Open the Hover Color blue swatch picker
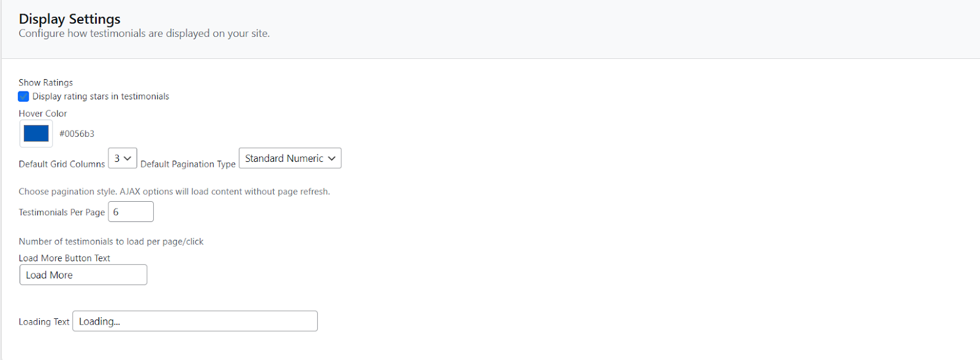The width and height of the screenshot is (980, 360). [36, 133]
